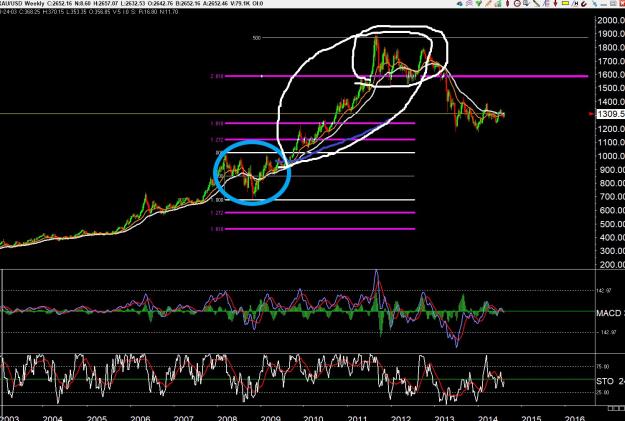This screenshot has height=421, width=625.
Task: Click the upper 142.97 MACD level label
Action: tap(606, 291)
